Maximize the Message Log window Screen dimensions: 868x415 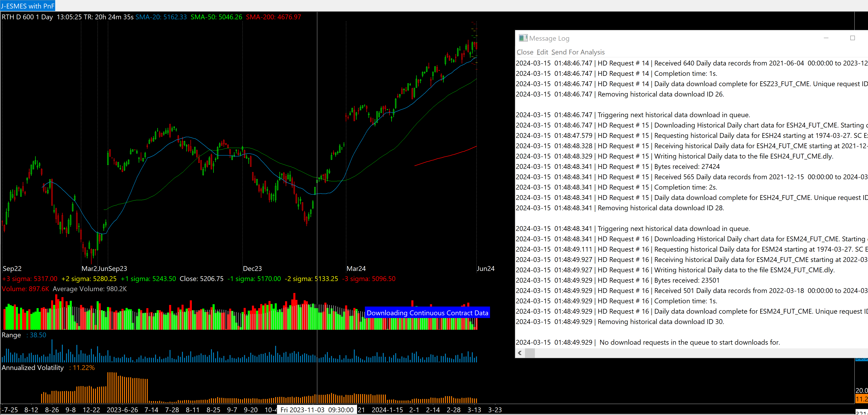tap(853, 38)
